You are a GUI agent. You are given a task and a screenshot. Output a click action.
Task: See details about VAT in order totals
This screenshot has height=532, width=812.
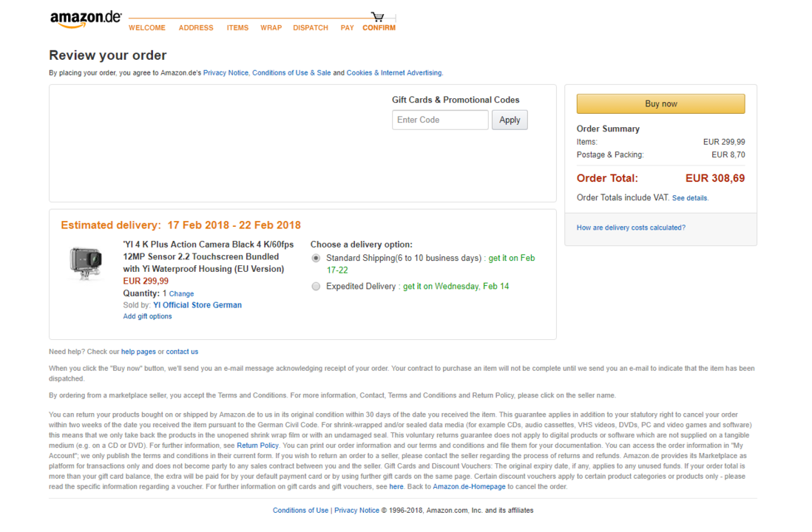coord(690,198)
